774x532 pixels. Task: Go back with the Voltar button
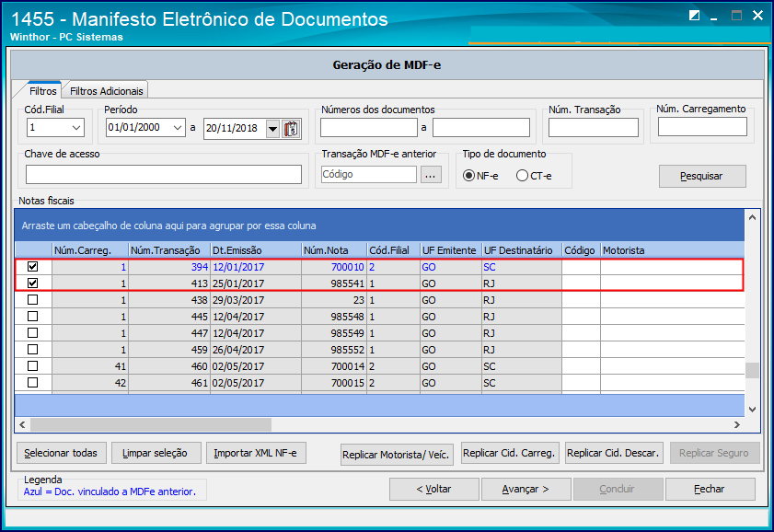pos(433,489)
